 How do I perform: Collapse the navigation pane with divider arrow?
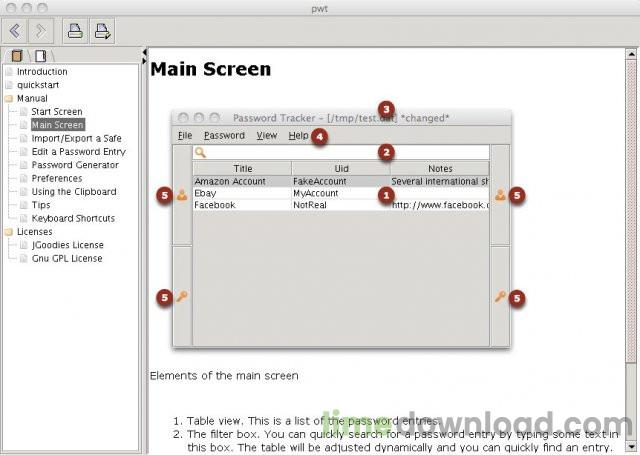(x=144, y=52)
